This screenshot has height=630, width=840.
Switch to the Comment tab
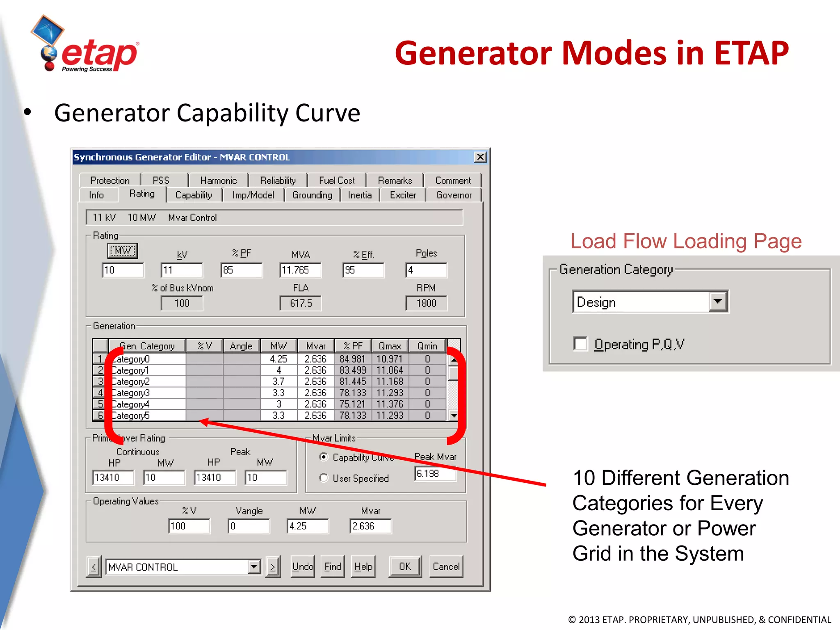pyautogui.click(x=453, y=180)
